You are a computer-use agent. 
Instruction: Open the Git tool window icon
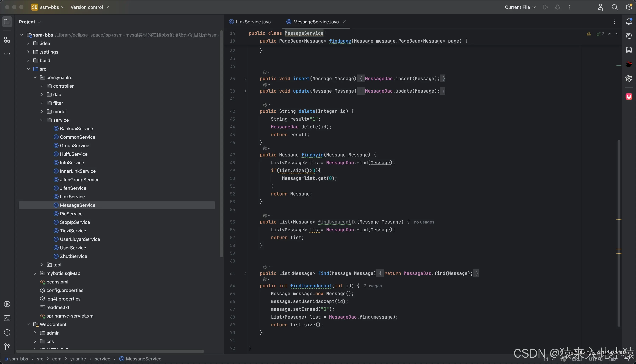tap(7, 346)
